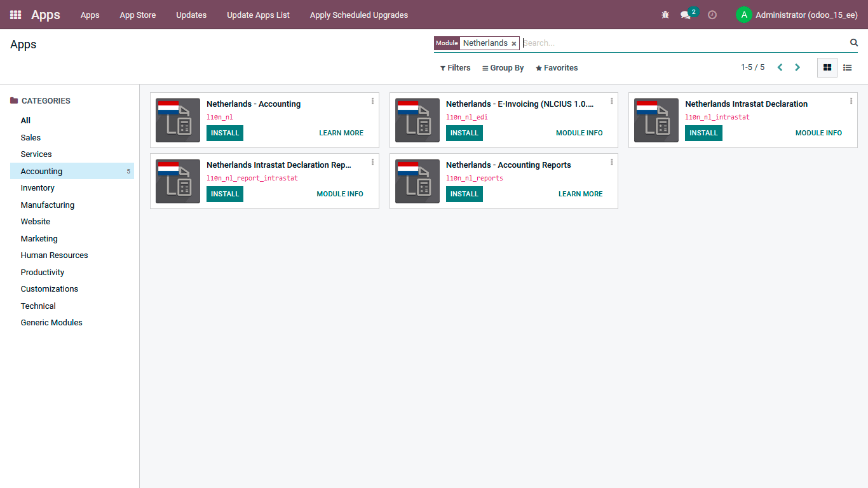Select the Accounting category
Viewport: 868px width, 488px height.
point(72,171)
